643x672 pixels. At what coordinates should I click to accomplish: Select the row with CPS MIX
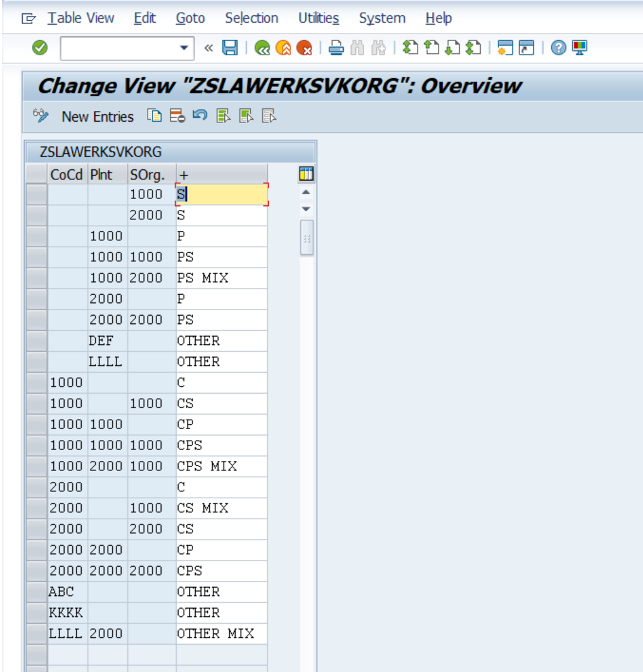coord(36,467)
